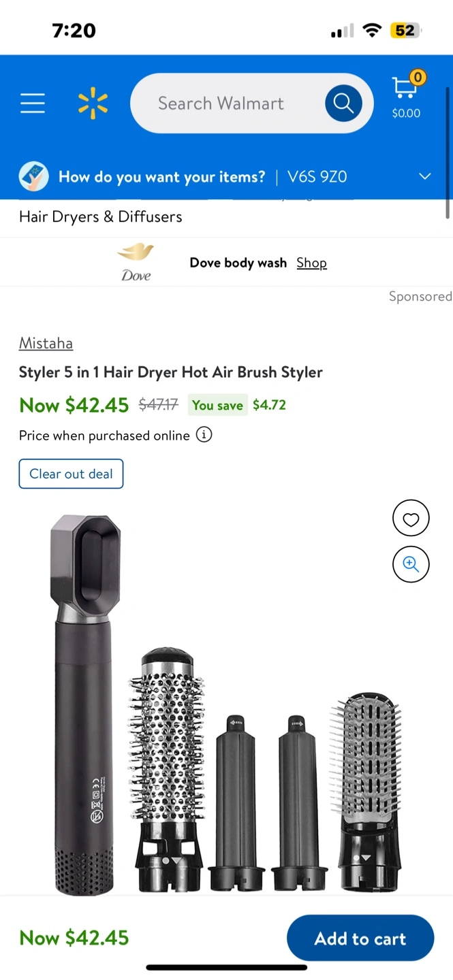Open Hair Dryers & Diffusers category
Screen dimensions: 453x980
click(x=101, y=216)
